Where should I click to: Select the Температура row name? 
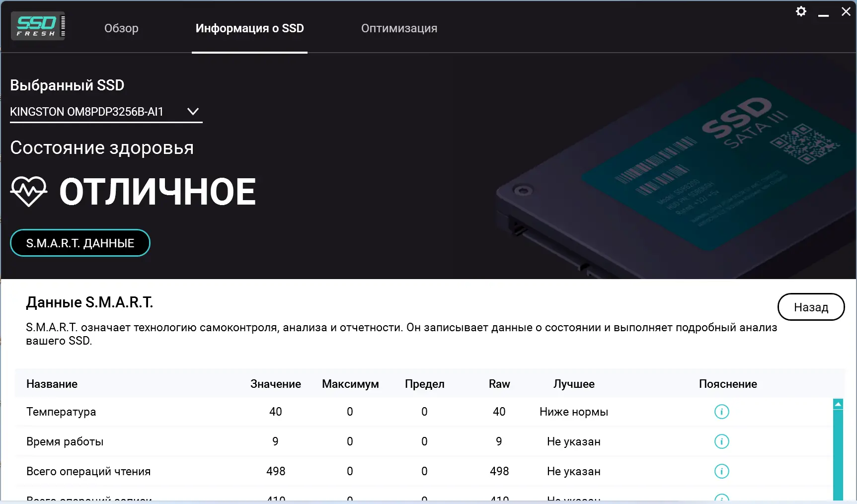61,412
